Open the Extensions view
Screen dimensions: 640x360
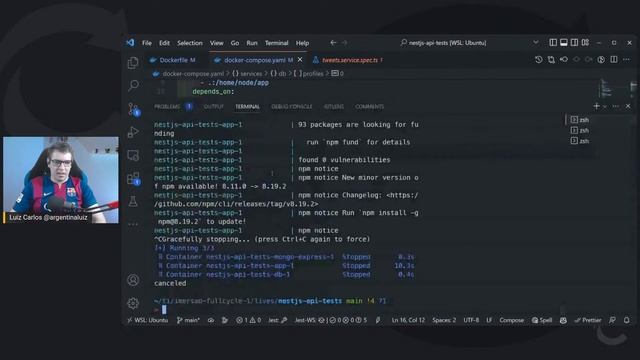point(133,178)
